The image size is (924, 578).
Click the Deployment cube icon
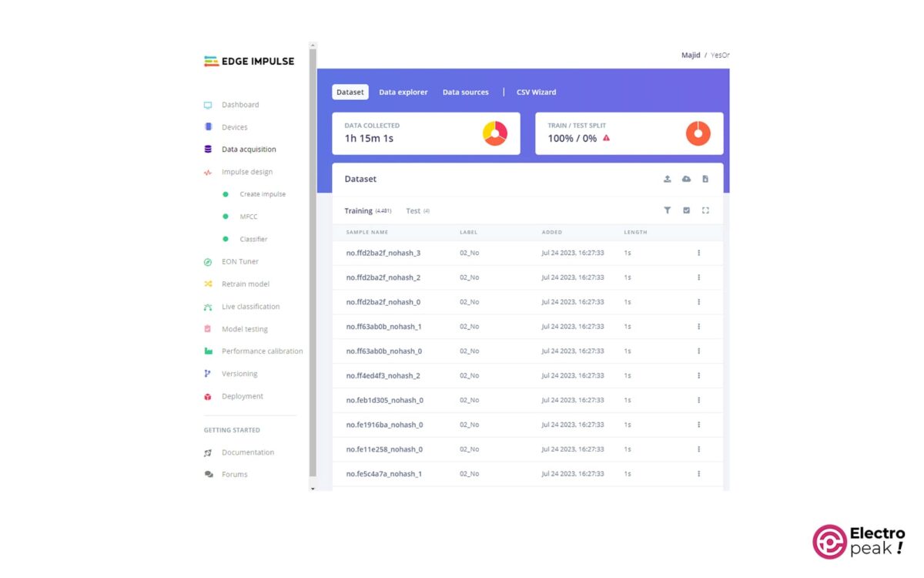pos(208,397)
